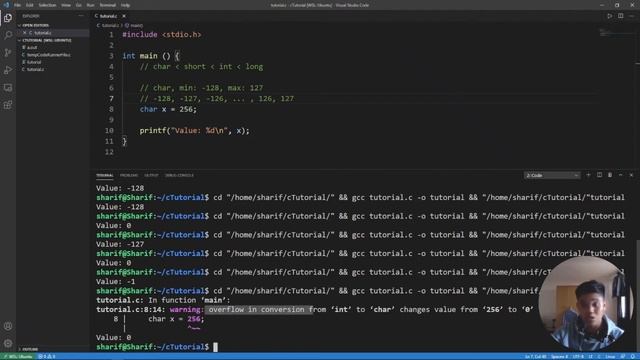
Task: Click the LF end-of-line indicator
Action: (x=591, y=356)
